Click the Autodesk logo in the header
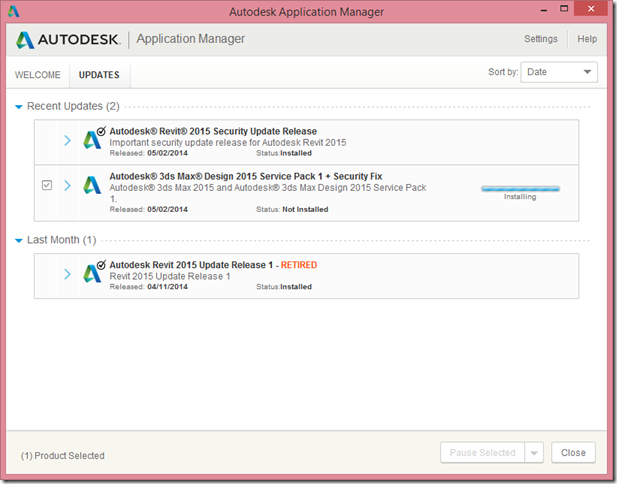 (x=69, y=40)
